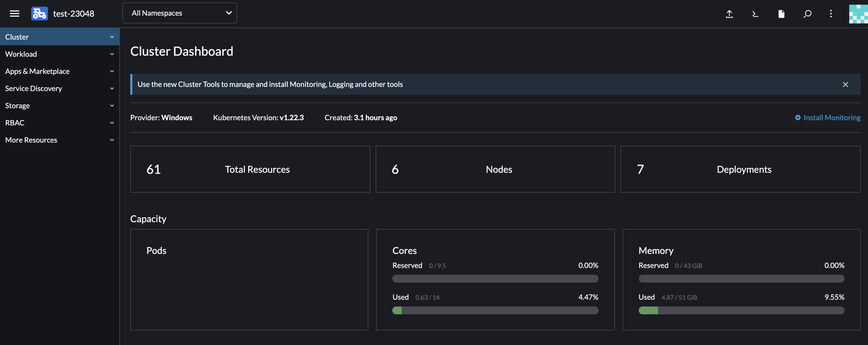
Task: Expand the Workload section in the sidebar
Action: click(60, 54)
